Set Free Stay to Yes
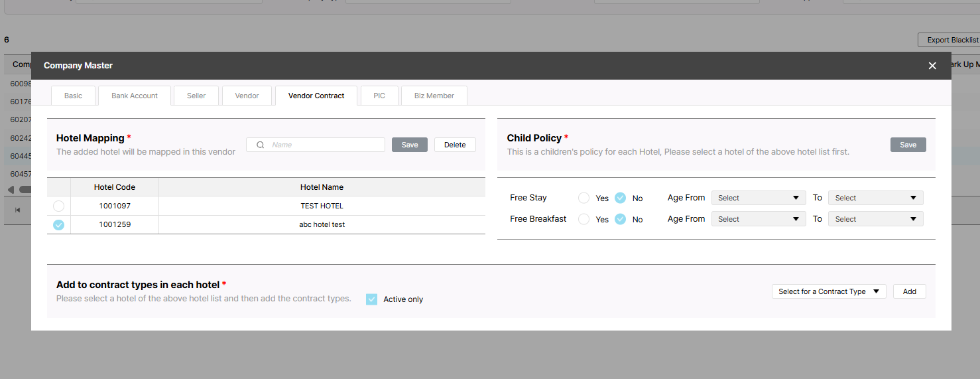This screenshot has height=379, width=980. 583,198
